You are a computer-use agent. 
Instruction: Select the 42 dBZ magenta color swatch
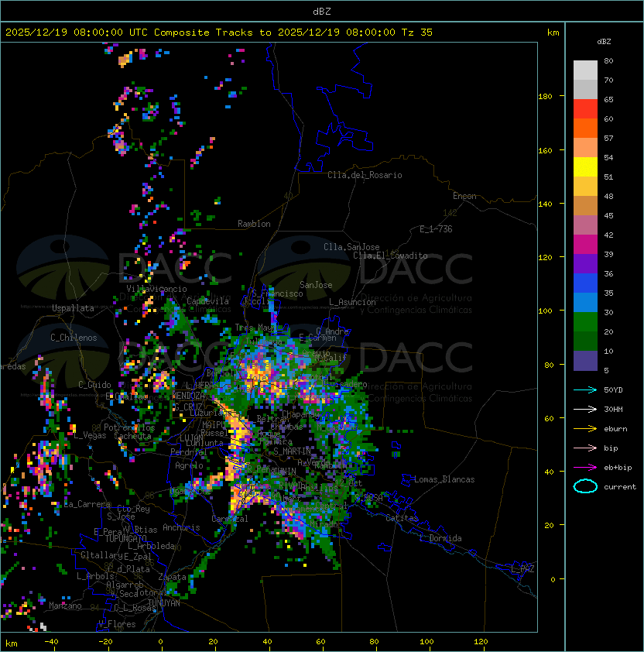(585, 245)
